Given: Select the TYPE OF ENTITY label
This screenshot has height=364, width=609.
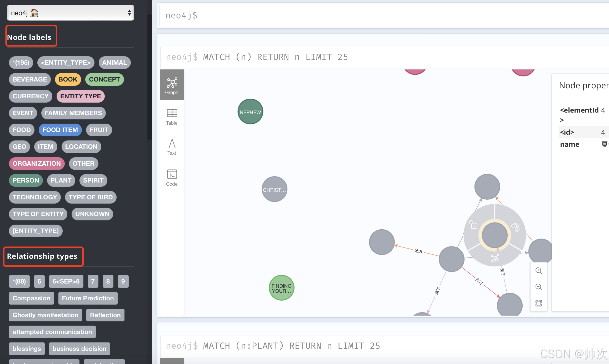Looking at the screenshot, I should [x=38, y=214].
